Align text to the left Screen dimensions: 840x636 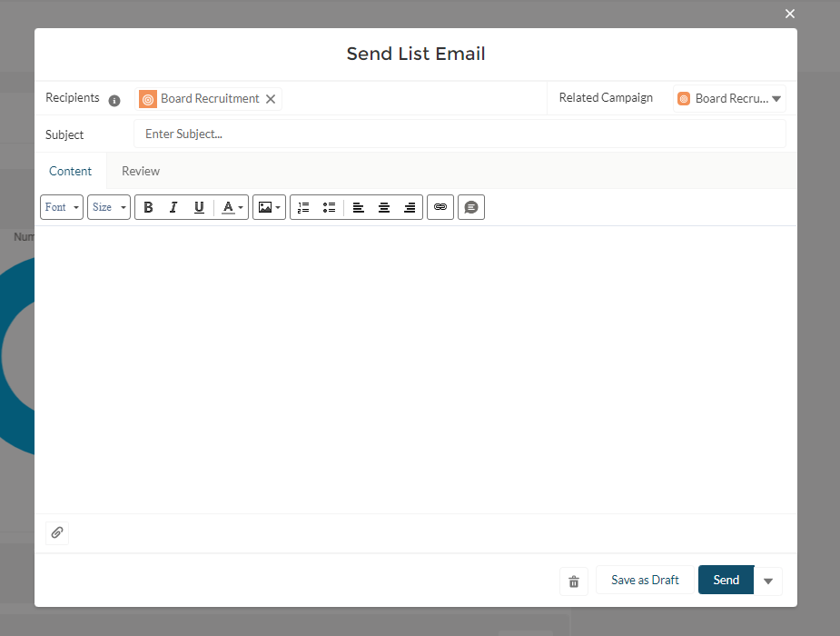359,207
